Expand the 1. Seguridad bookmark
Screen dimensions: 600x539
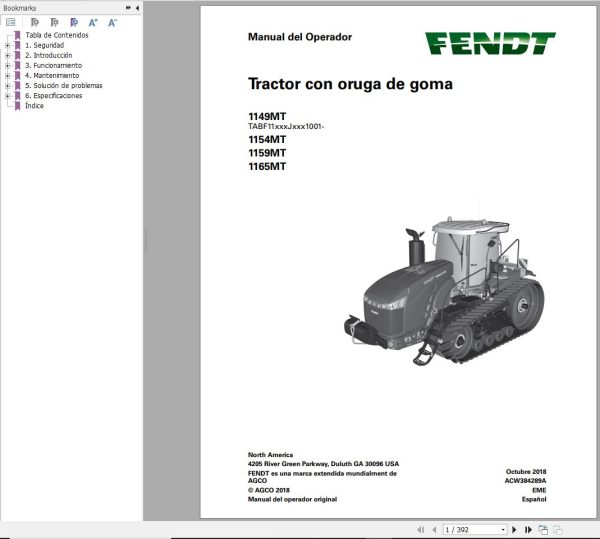click(x=7, y=45)
